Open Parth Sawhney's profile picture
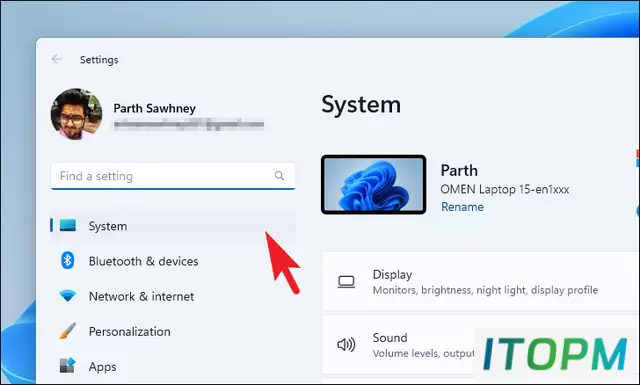Viewport: 640px width, 385px height. pyautogui.click(x=76, y=114)
